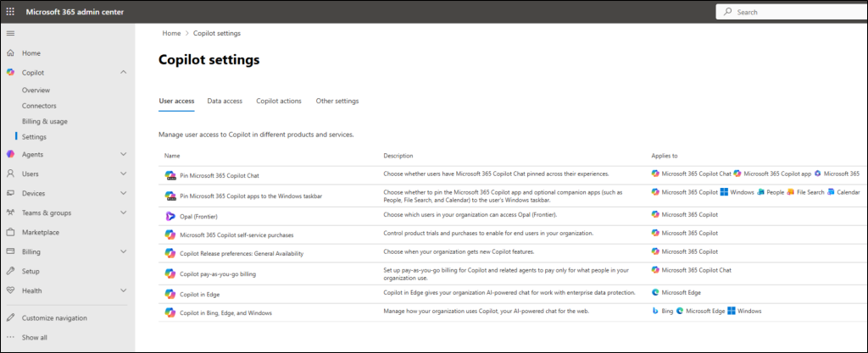Open Billing & usage under Copilot

point(45,121)
